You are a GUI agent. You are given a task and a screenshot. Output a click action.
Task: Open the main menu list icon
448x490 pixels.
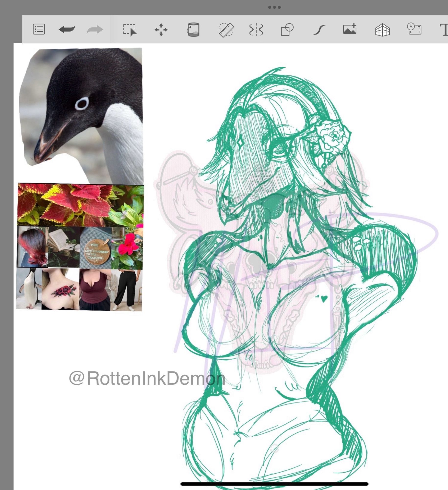click(x=39, y=29)
